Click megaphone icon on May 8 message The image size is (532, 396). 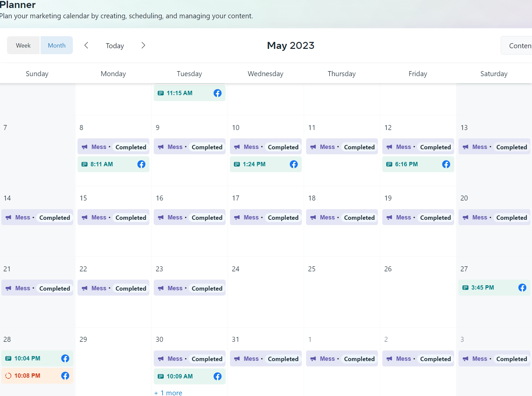pos(85,147)
